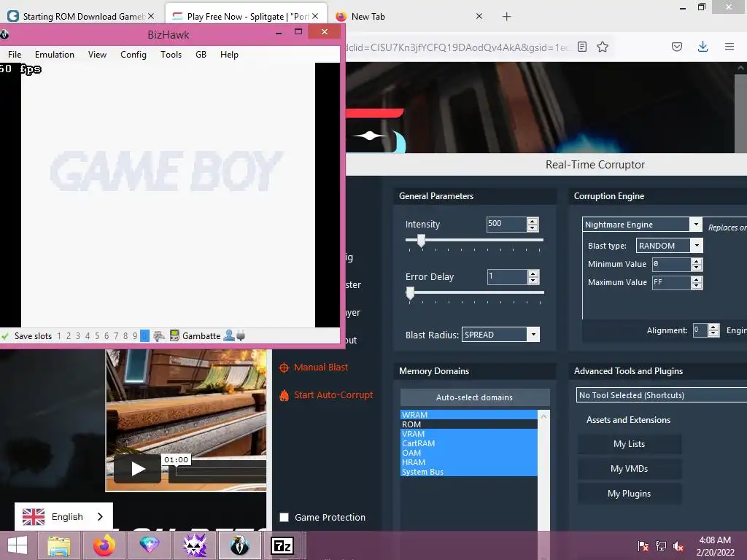Open the Nightmare Engine dropdown
This screenshot has width=747, height=560.
click(x=695, y=225)
